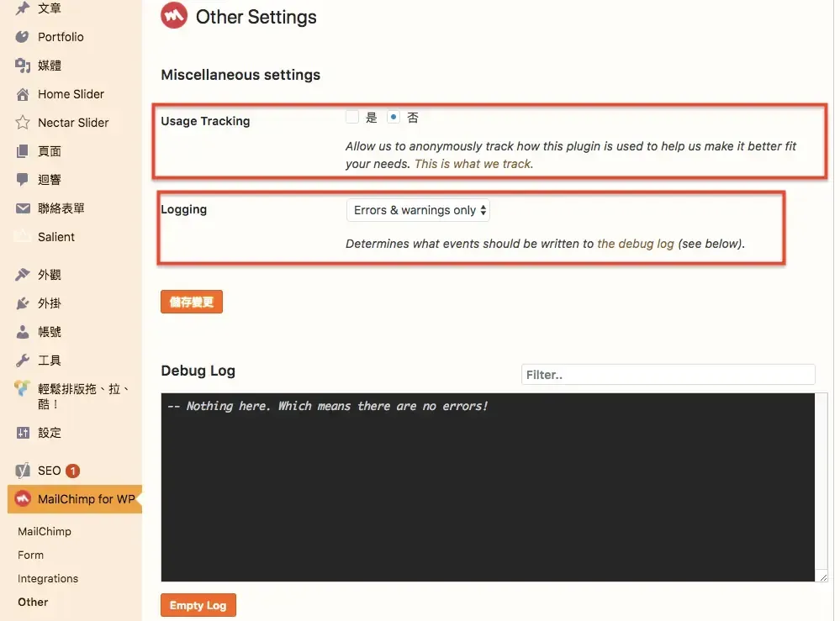840x621 pixels.
Task: Click into the debug log Filter field
Action: click(668, 374)
